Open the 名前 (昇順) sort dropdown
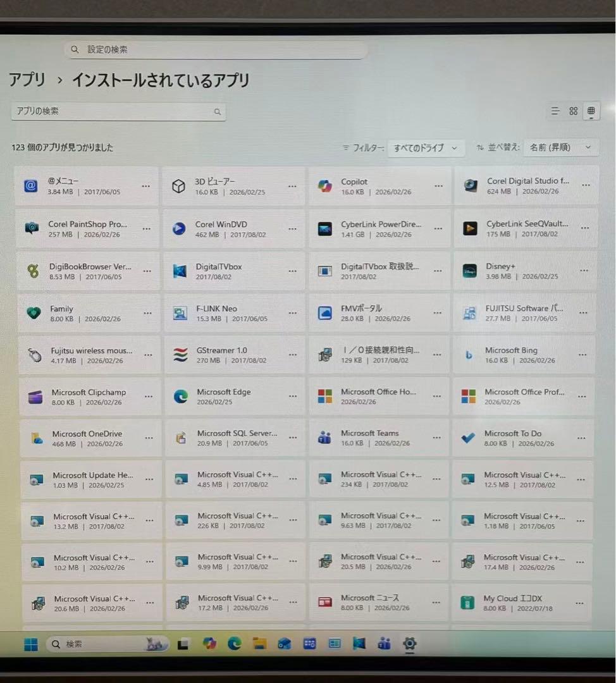 point(561,147)
